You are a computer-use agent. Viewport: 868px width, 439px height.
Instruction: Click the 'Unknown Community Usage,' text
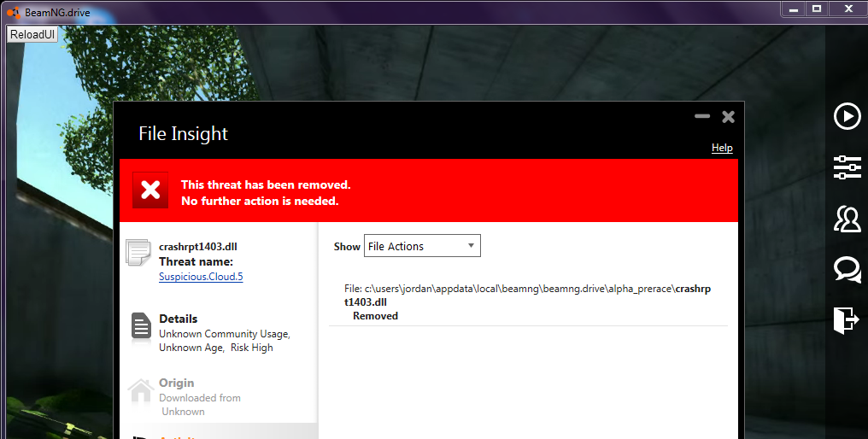[225, 334]
